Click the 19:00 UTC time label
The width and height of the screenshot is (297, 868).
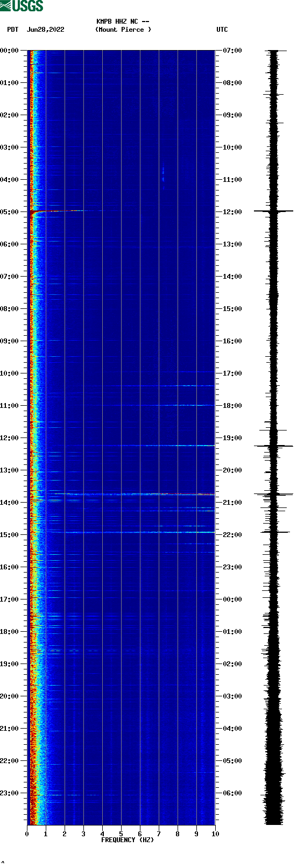point(232,438)
